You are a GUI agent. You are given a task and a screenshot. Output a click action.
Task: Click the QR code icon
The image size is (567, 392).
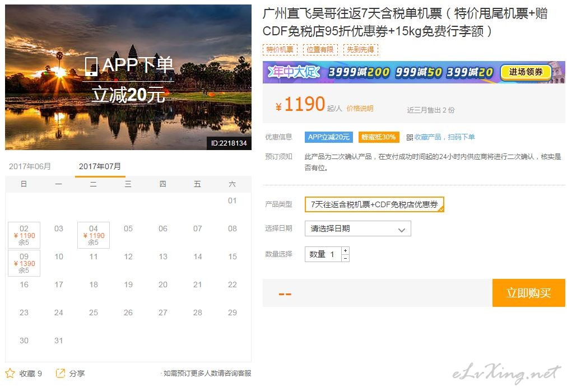[x=410, y=137]
